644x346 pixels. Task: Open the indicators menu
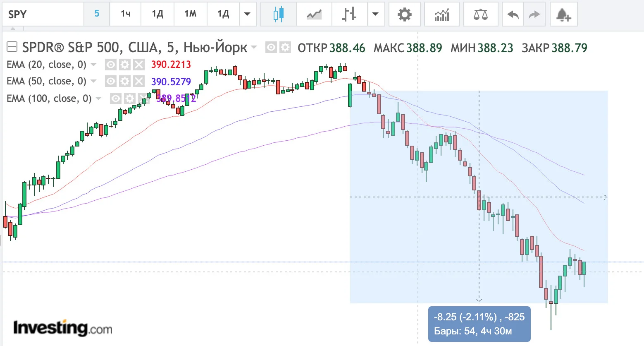442,14
